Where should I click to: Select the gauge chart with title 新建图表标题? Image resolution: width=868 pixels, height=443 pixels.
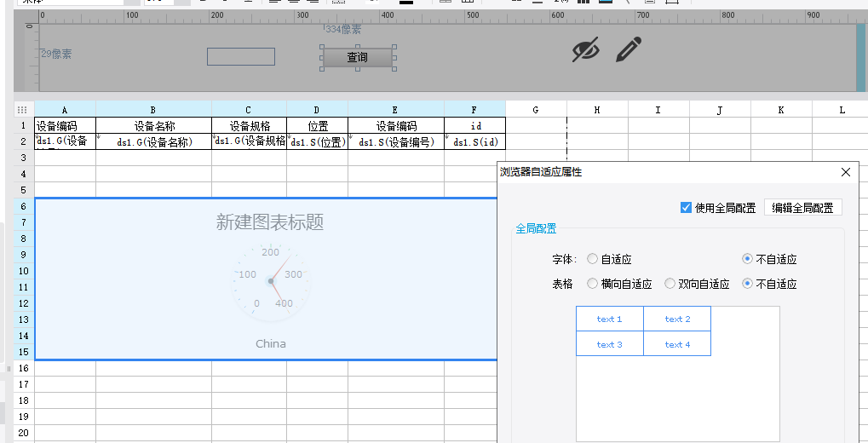pos(266,279)
